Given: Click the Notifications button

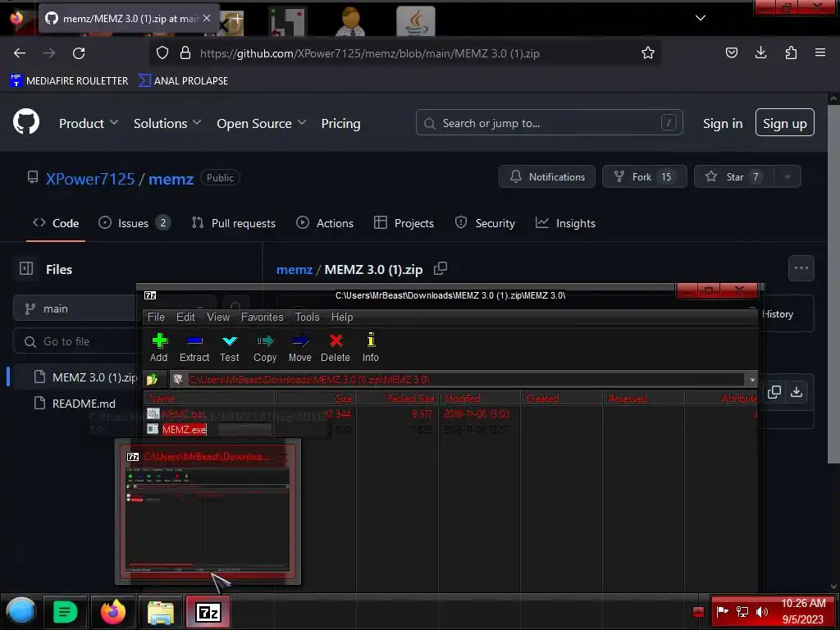Looking at the screenshot, I should (547, 177).
